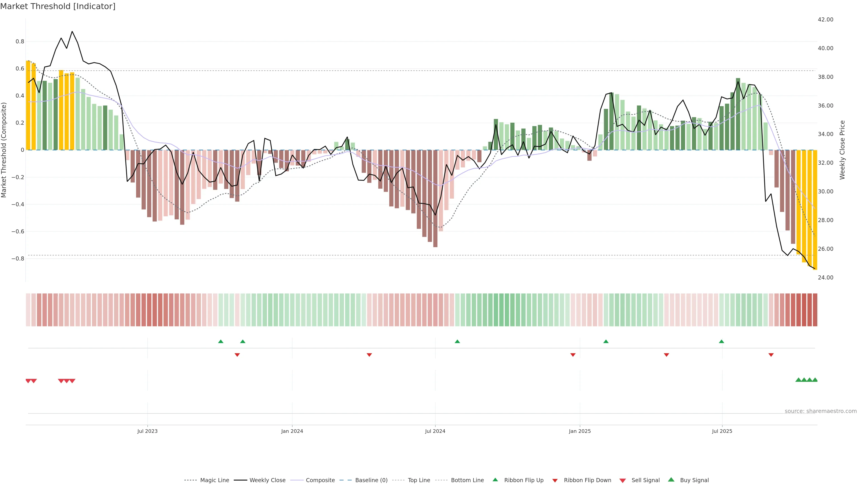This screenshot has height=488, width=868.
Task: Click the Ribbon Flip Up marker near Jan 2025
Action: coord(606,342)
